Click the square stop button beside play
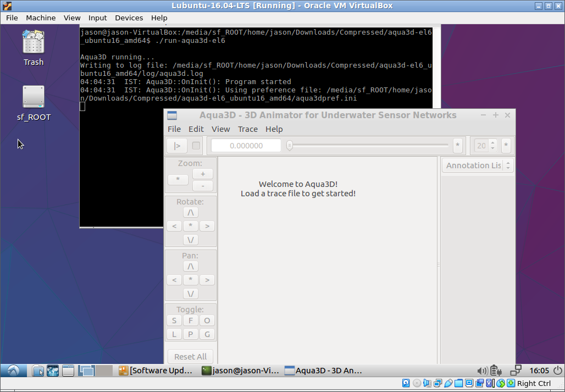The height and width of the screenshot is (392, 565). tap(196, 146)
